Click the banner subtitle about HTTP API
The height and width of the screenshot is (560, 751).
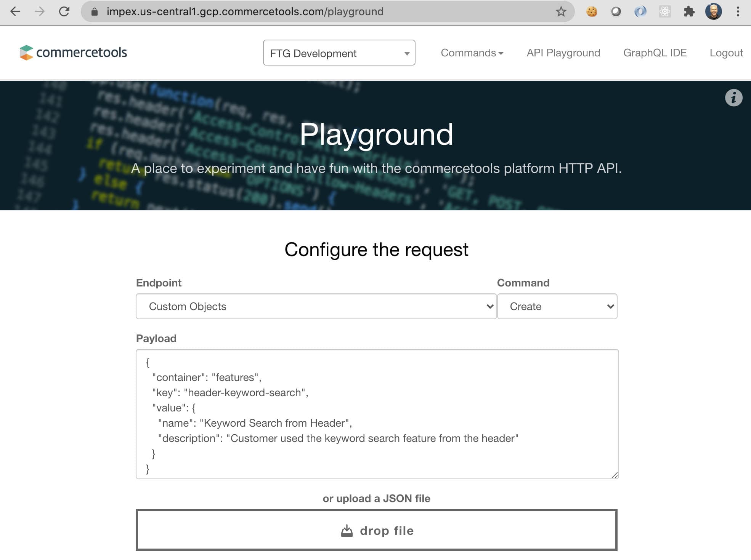click(x=376, y=168)
